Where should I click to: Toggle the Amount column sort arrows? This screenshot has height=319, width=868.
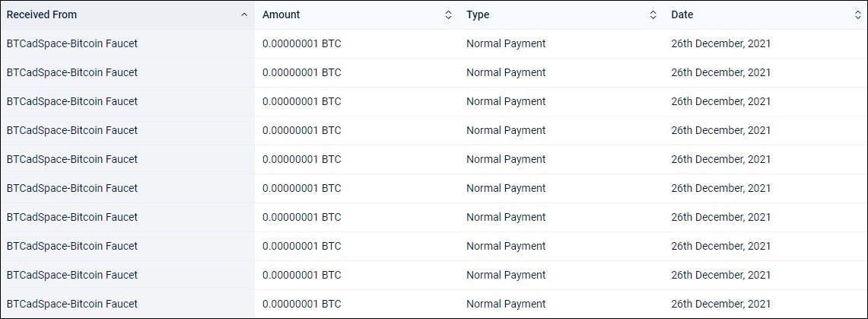point(448,15)
